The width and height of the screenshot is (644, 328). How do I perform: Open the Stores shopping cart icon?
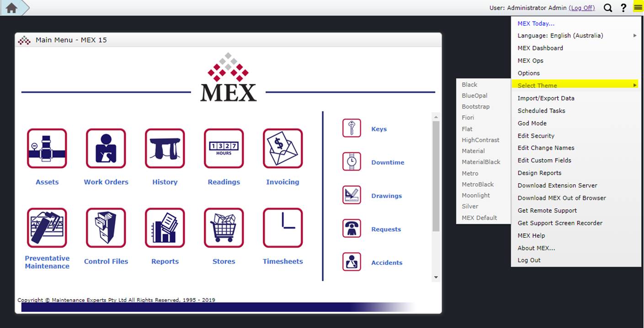click(224, 228)
